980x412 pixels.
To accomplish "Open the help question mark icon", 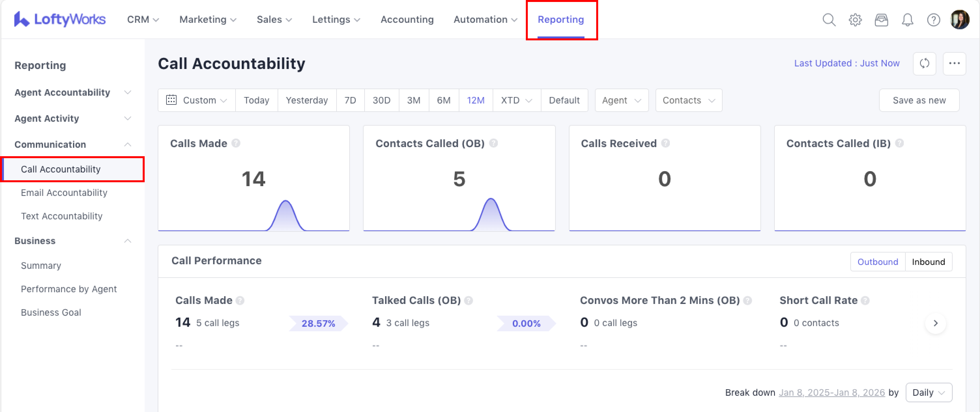I will [933, 20].
